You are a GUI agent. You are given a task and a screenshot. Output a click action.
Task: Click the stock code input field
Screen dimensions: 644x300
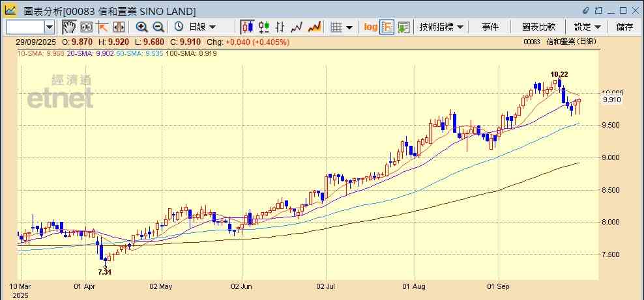coord(25,27)
